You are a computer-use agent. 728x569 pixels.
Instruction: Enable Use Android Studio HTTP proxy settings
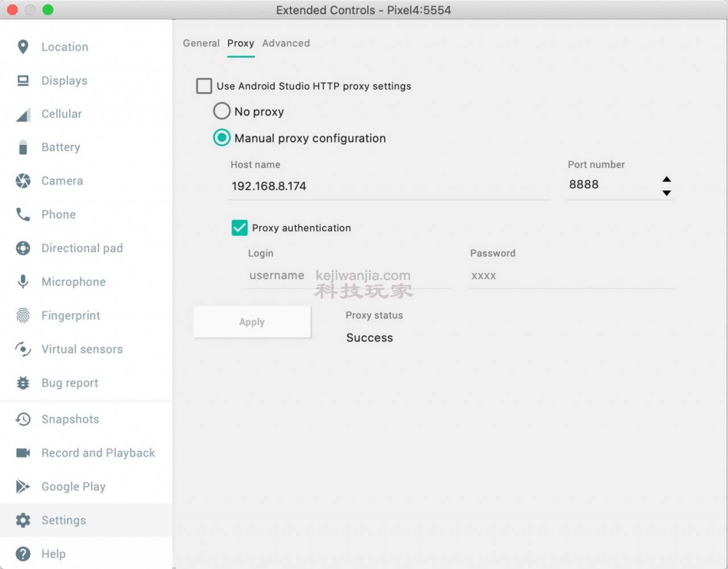(x=204, y=86)
